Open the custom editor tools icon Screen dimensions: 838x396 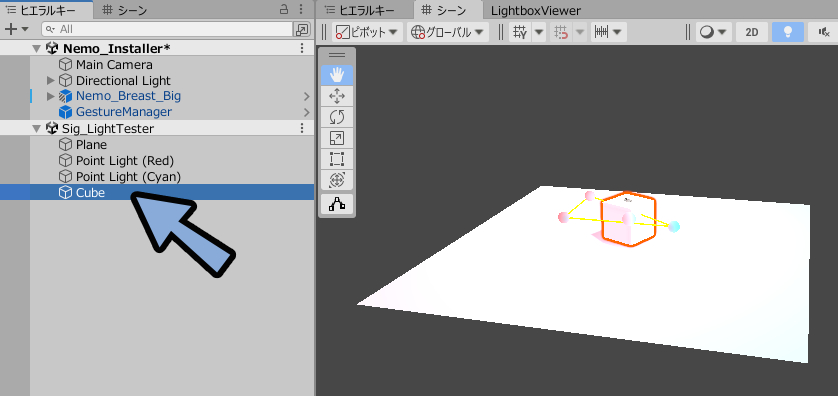(x=337, y=204)
